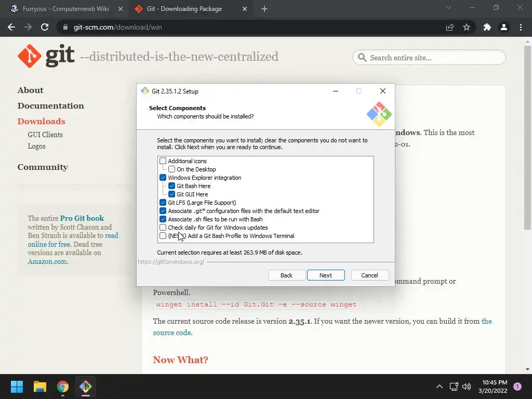Screen dimensions: 532x399
Task: Click the Back button in setup
Action: point(286,275)
